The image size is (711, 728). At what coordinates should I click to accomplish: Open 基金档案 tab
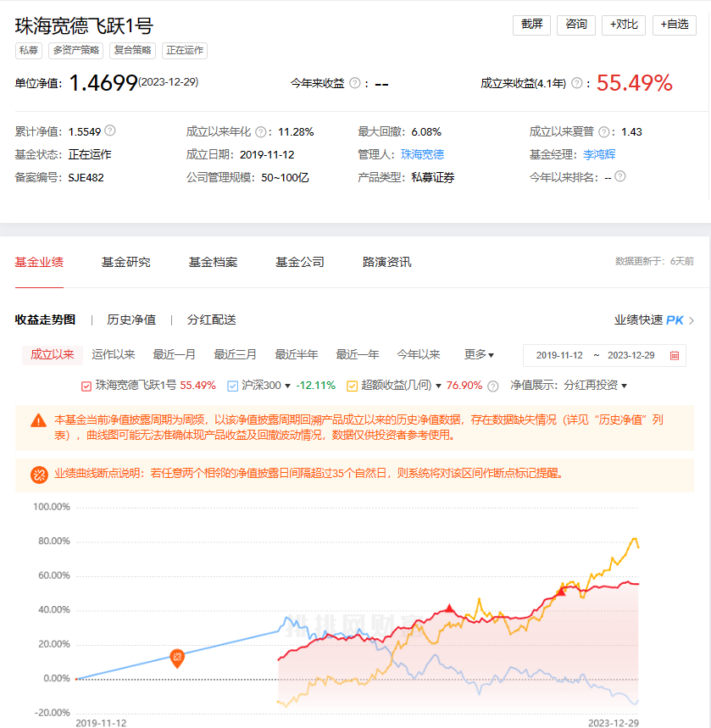213,263
